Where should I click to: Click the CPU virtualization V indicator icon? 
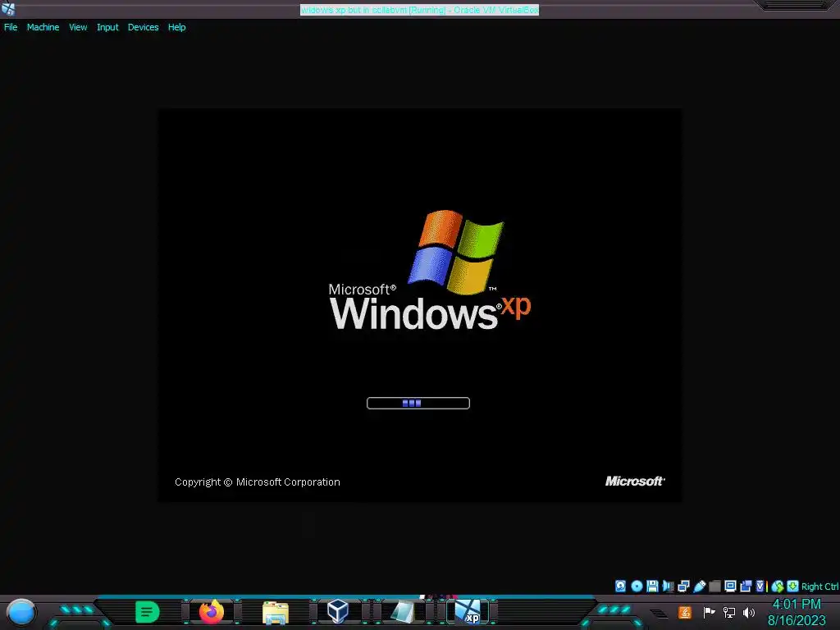[760, 586]
